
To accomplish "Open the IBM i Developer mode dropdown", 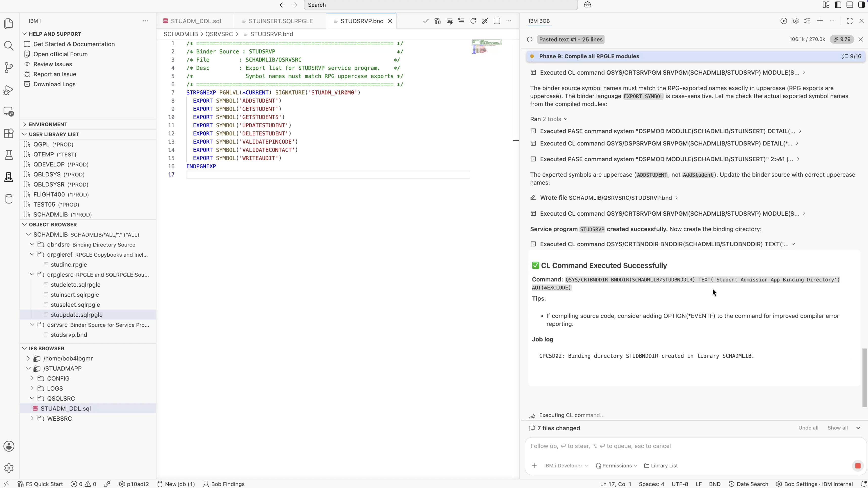I will tap(566, 466).
